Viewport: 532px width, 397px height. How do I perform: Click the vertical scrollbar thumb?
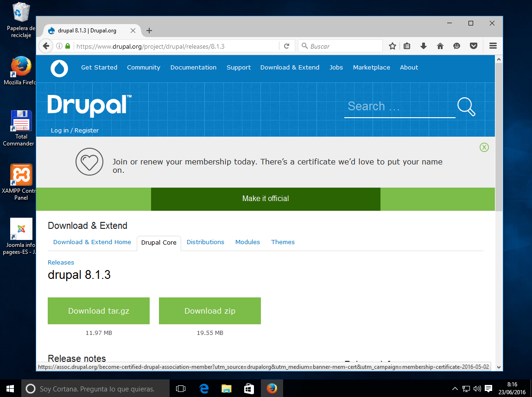(x=499, y=137)
